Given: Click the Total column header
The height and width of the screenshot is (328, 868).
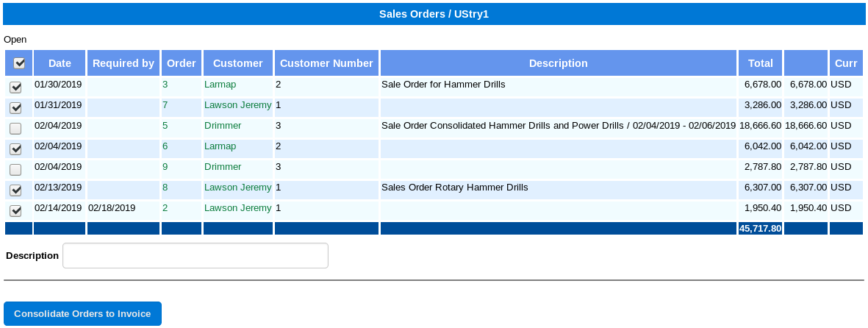Looking at the screenshot, I should point(760,63).
